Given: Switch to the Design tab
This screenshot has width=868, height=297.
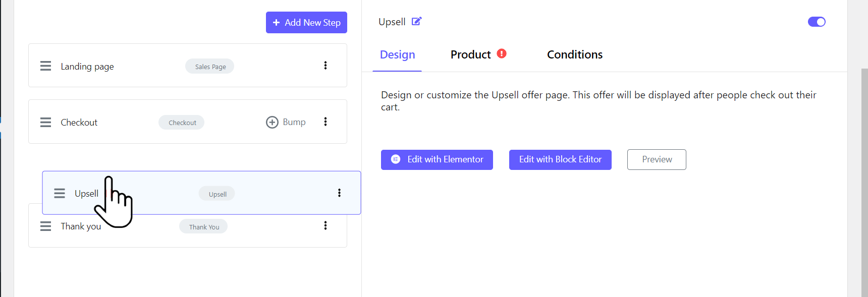Looking at the screenshot, I should click(397, 54).
